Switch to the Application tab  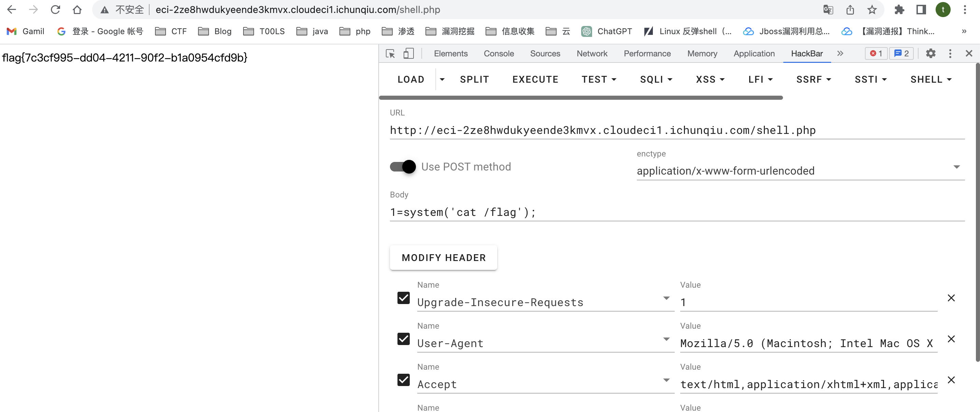754,54
